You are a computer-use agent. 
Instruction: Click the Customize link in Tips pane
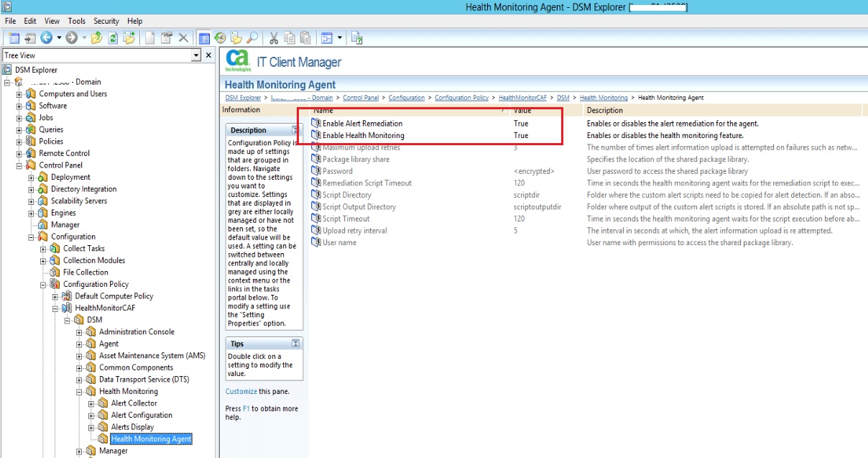coord(241,391)
